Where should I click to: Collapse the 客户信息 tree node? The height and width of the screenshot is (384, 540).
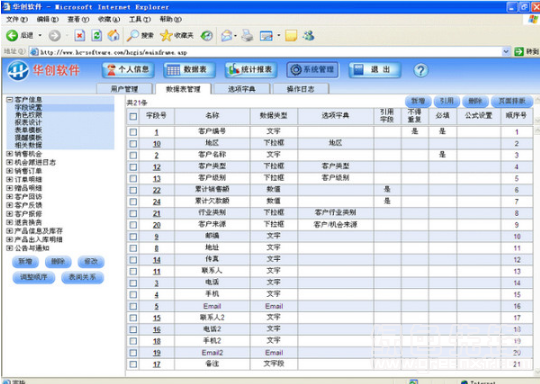[x=10, y=100]
